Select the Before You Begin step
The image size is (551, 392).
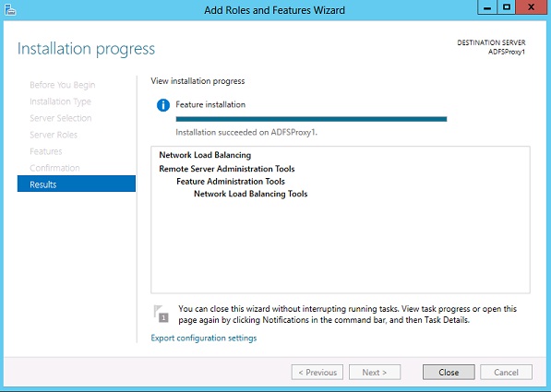tap(63, 85)
